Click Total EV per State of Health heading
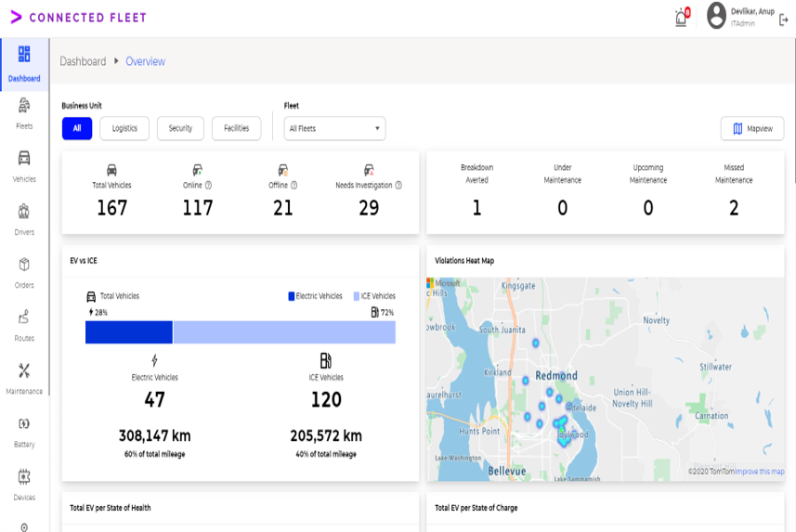This screenshot has height=532, width=796. pos(111,508)
